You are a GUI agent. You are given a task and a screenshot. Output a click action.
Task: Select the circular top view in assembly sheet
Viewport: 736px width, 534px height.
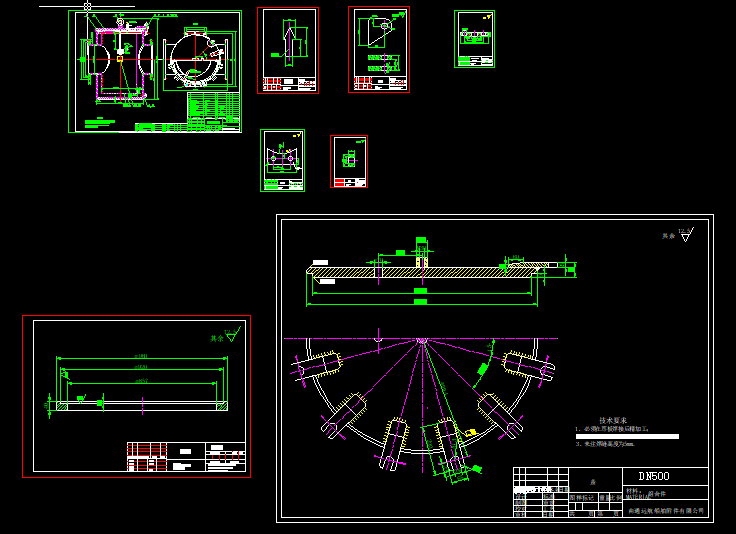pyautogui.click(x=196, y=59)
